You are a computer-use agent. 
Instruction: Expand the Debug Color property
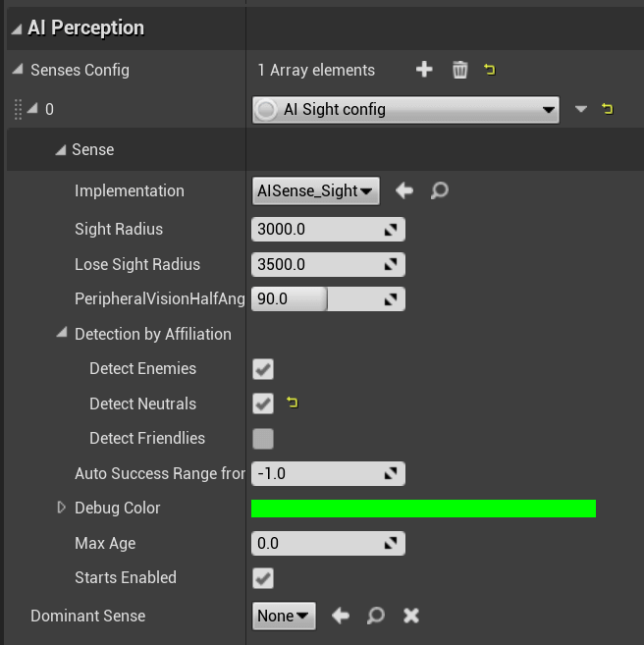click(x=61, y=508)
